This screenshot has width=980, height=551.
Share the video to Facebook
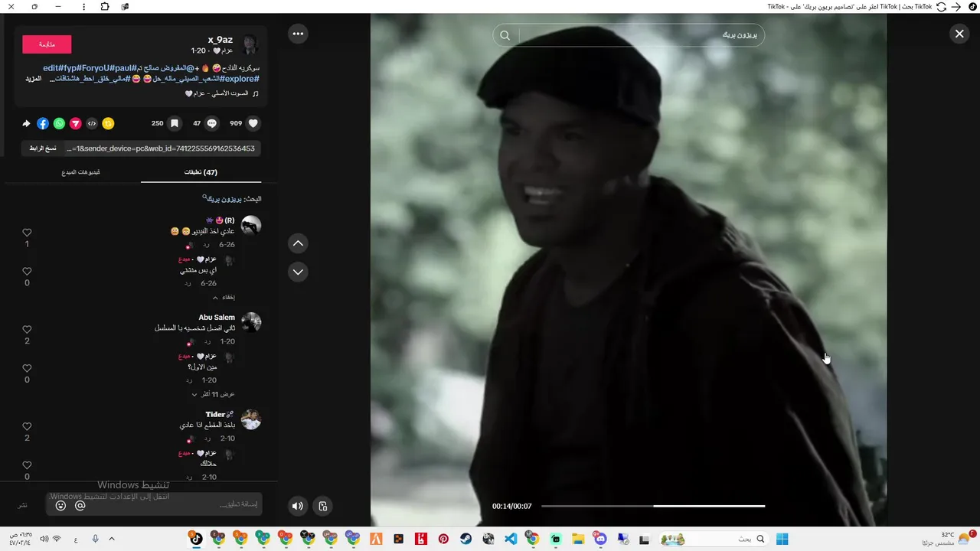[x=43, y=123]
